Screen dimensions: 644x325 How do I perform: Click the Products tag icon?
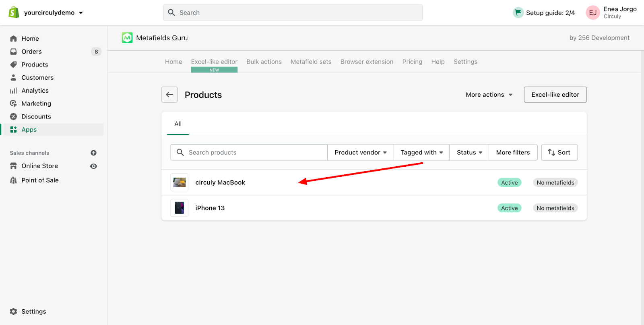pos(14,64)
